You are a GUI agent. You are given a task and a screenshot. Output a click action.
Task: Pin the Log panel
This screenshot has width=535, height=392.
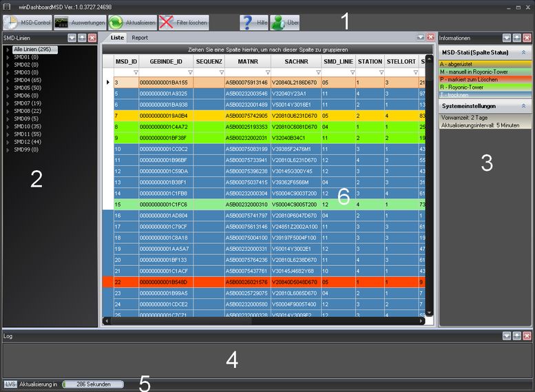click(517, 336)
